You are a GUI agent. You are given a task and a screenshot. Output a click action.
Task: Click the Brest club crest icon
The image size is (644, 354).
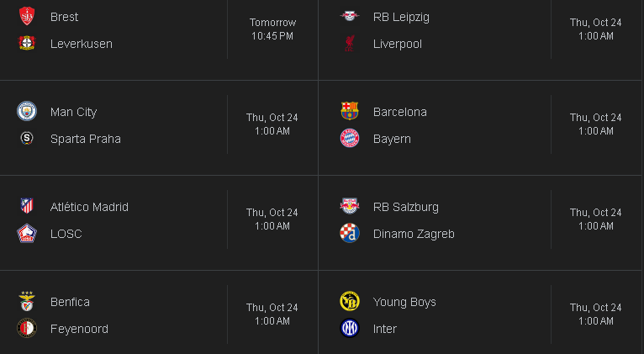[27, 17]
